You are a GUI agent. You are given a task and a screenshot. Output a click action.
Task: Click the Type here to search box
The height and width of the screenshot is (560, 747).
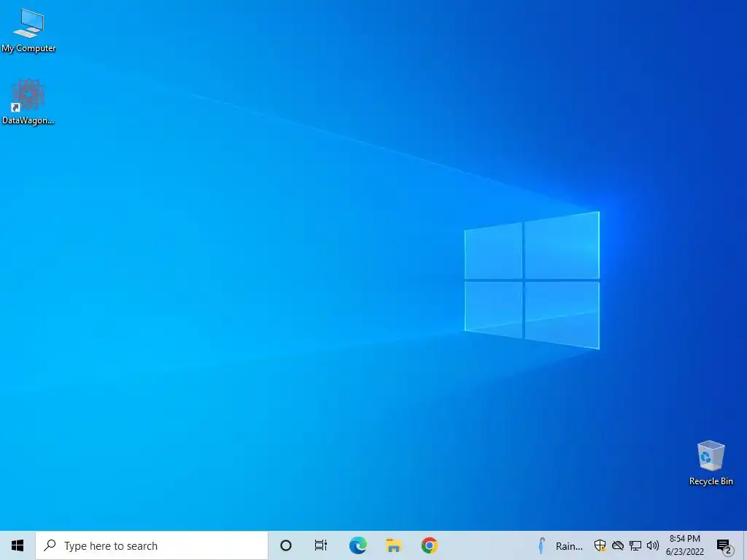pyautogui.click(x=152, y=545)
